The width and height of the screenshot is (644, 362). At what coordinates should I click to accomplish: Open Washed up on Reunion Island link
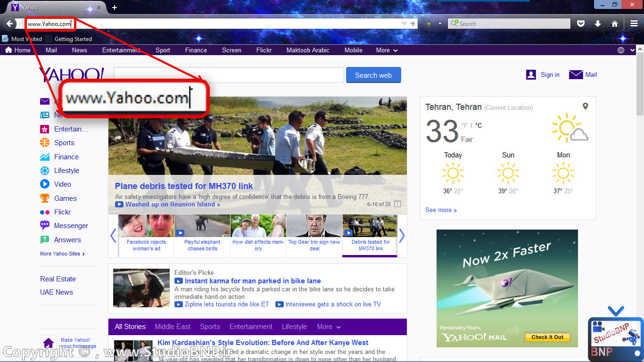tap(173, 205)
